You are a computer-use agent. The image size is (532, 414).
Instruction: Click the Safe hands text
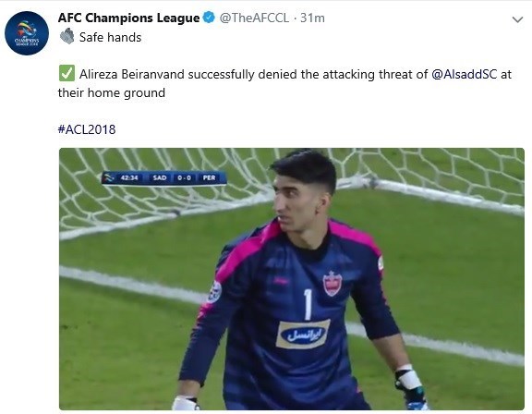110,37
